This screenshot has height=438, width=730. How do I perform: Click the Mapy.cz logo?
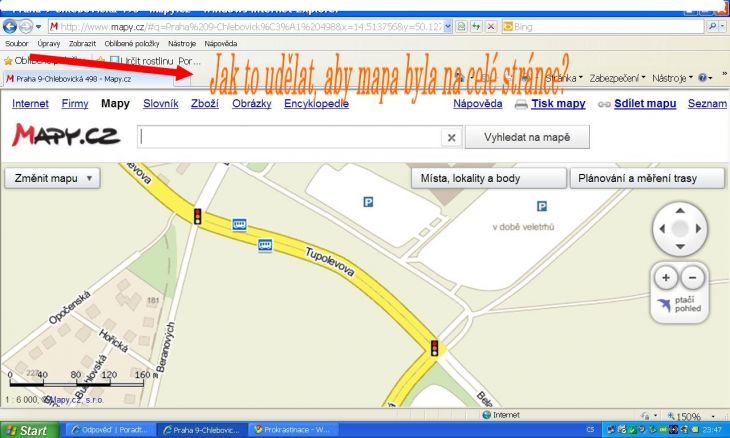pos(66,135)
